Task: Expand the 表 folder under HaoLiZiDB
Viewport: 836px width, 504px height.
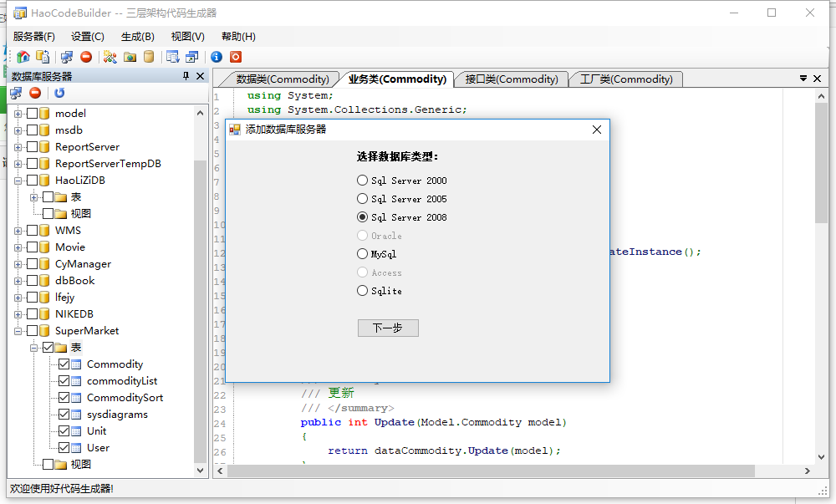Action: tap(34, 197)
